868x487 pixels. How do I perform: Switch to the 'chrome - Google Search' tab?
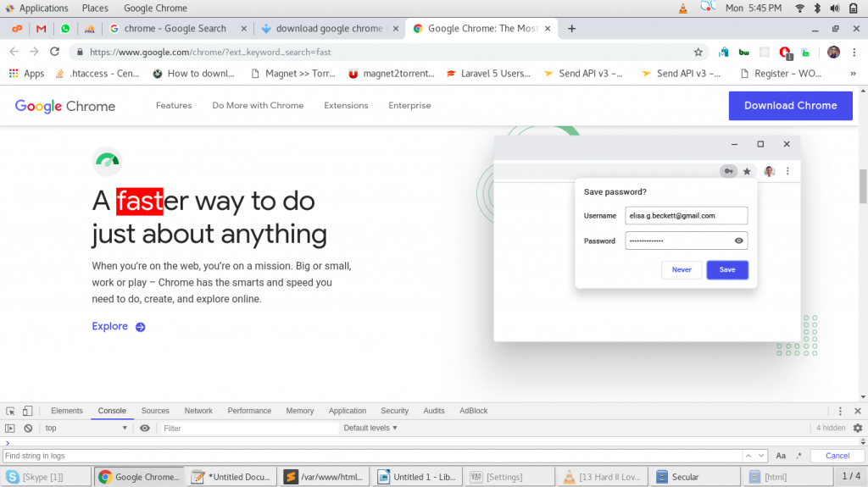(175, 28)
